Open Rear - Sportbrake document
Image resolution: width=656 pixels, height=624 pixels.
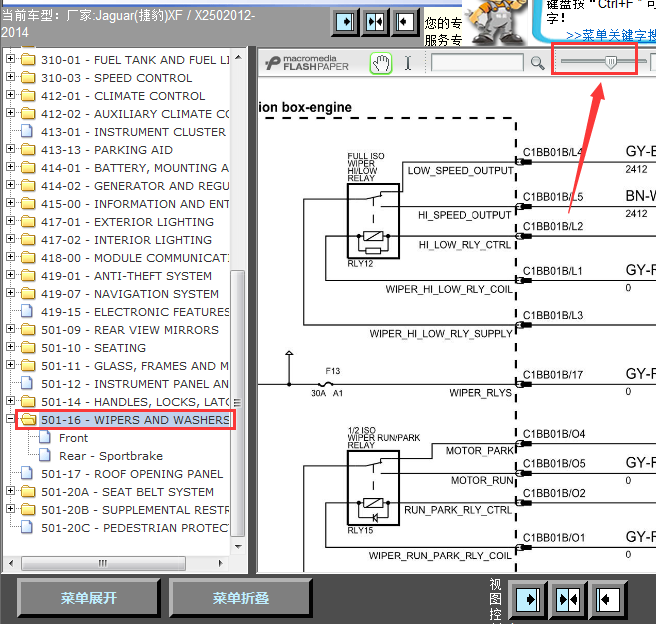point(110,456)
